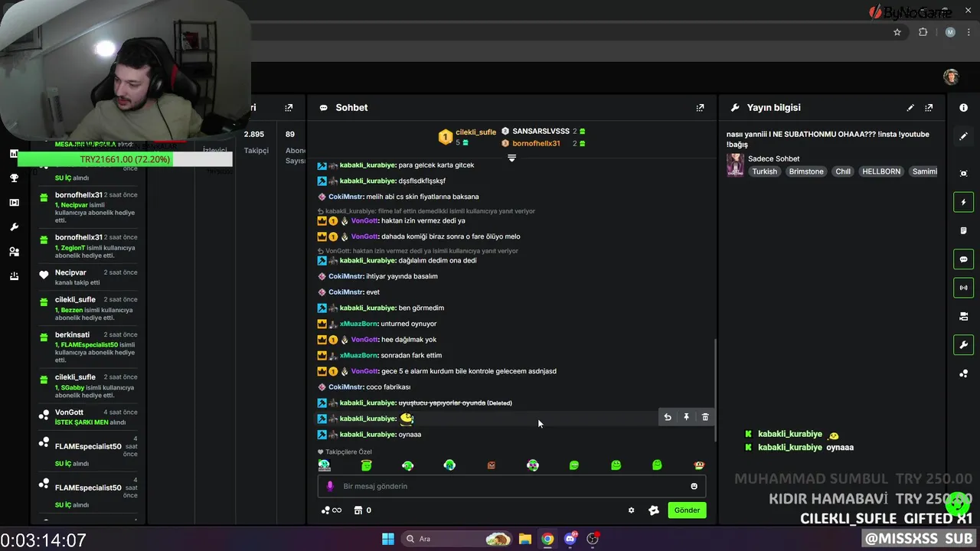Toggle the chat bubble widget in right sidebar
The width and height of the screenshot is (980, 551).
click(963, 259)
